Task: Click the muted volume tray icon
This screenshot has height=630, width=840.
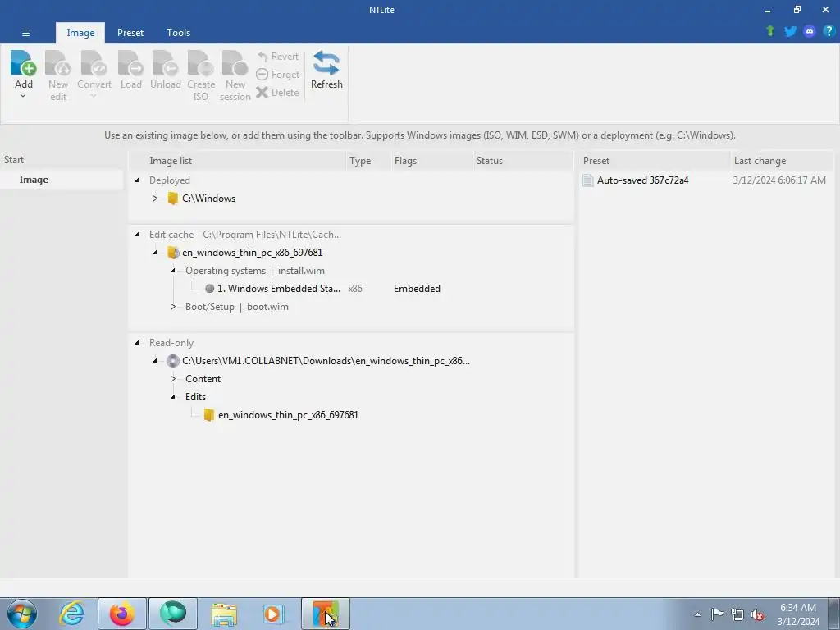Action: [x=757, y=614]
